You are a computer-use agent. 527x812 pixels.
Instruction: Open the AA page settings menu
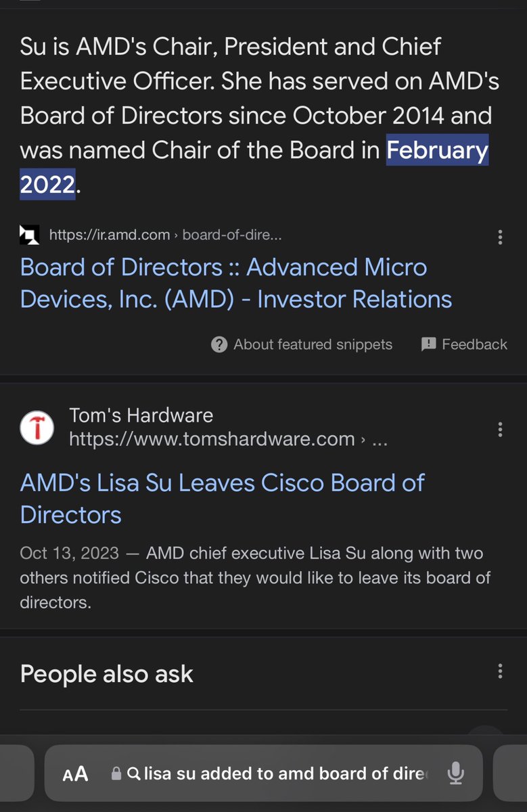click(75, 773)
